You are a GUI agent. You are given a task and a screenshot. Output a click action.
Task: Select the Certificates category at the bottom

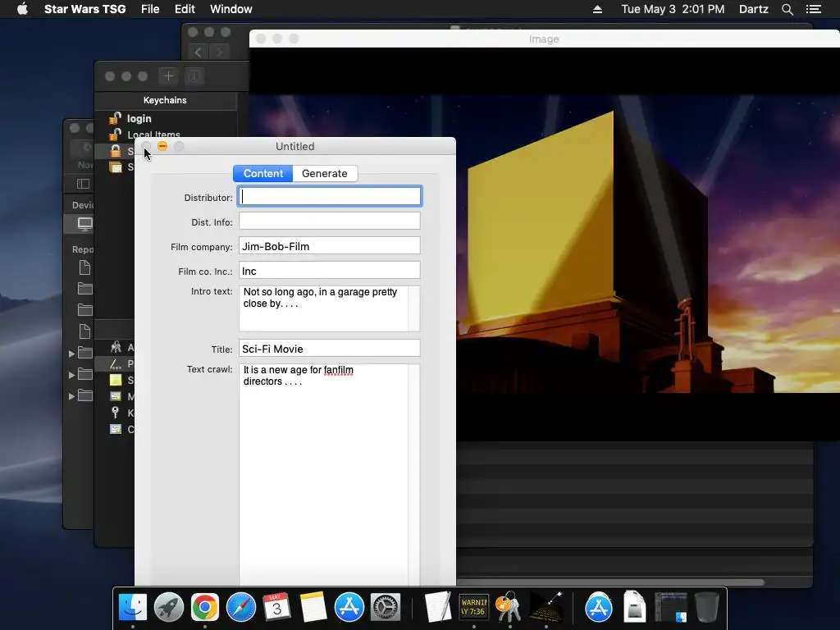click(115, 429)
